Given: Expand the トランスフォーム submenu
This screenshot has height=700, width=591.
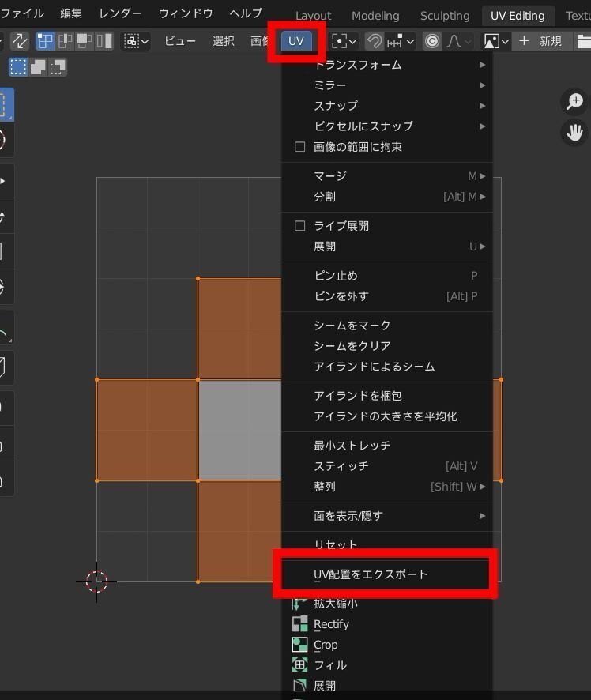Looking at the screenshot, I should pyautogui.click(x=387, y=65).
